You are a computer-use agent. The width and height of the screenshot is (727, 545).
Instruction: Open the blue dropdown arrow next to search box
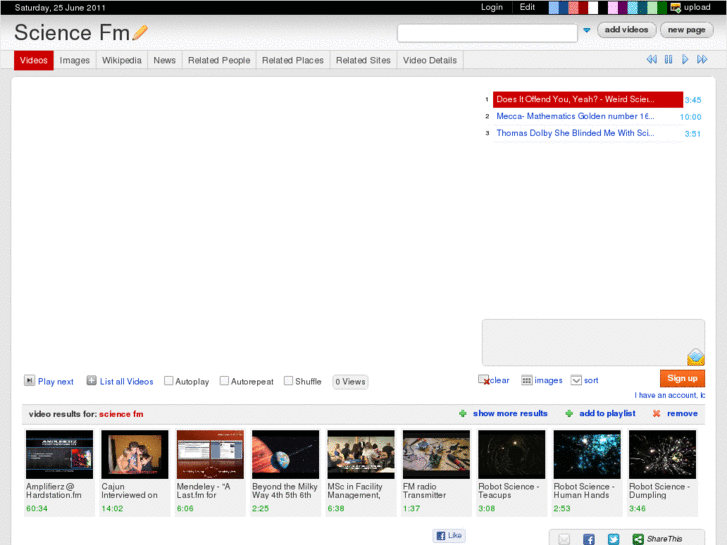(x=587, y=30)
